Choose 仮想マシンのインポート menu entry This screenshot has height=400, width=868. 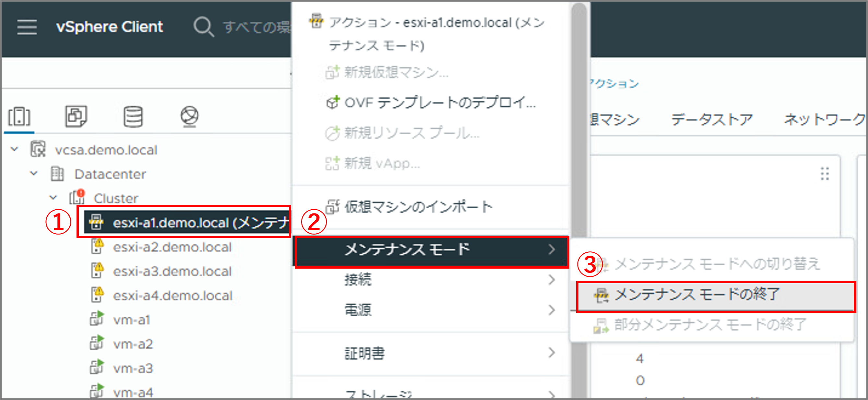coord(431,207)
